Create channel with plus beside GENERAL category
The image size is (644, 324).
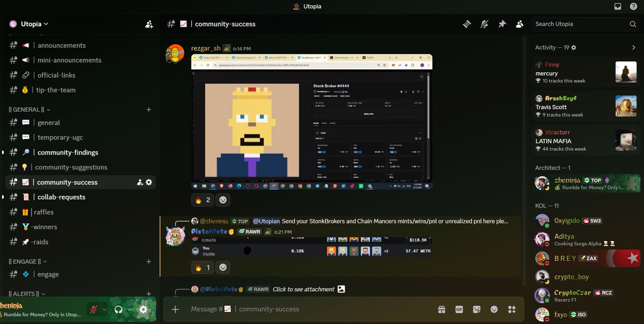(149, 109)
